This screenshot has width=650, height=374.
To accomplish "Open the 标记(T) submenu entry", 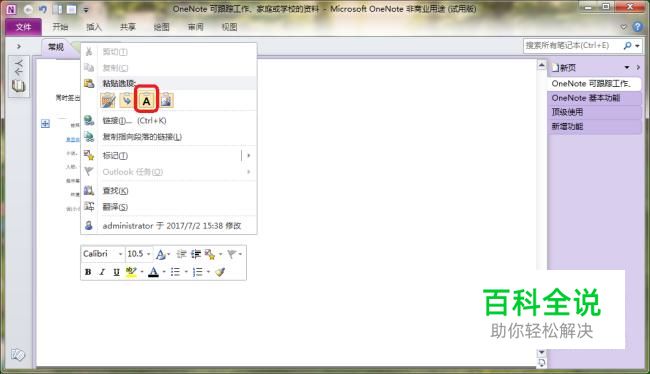I will [x=169, y=155].
